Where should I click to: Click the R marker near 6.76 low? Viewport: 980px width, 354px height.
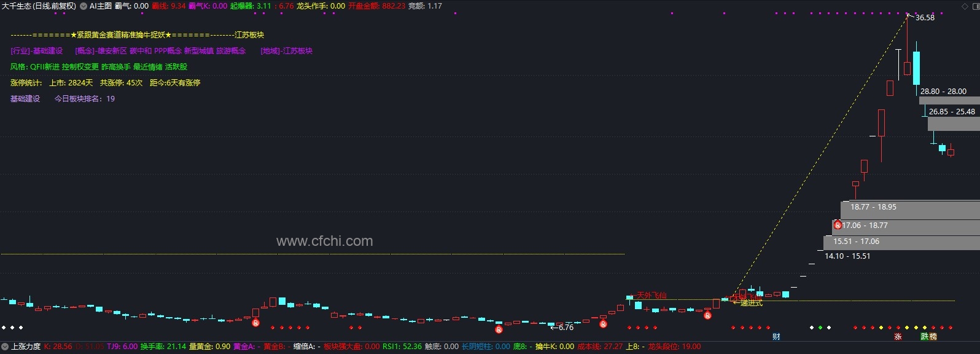pyautogui.click(x=499, y=329)
